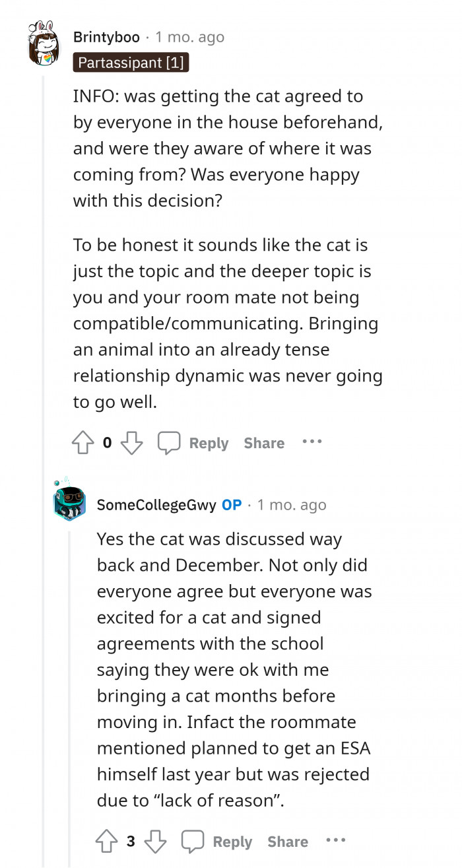Share Brintyboo's comment
This screenshot has height=868, width=462.
pos(264,444)
